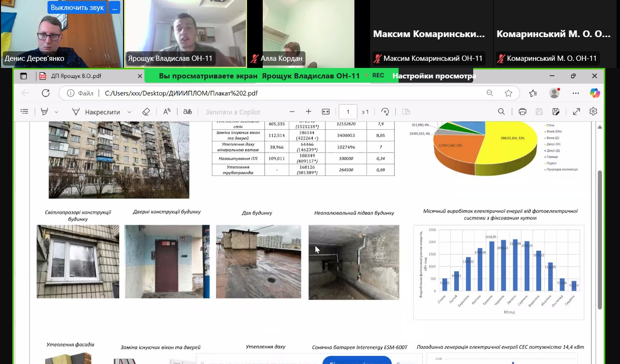The image size is (620, 364).
Task: Select the file path in address bar
Action: tap(181, 93)
